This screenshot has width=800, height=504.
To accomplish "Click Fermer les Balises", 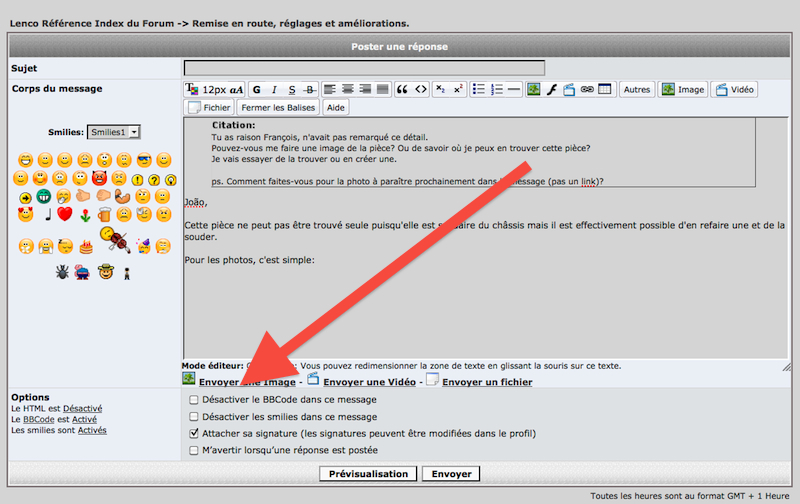I will pos(278,108).
